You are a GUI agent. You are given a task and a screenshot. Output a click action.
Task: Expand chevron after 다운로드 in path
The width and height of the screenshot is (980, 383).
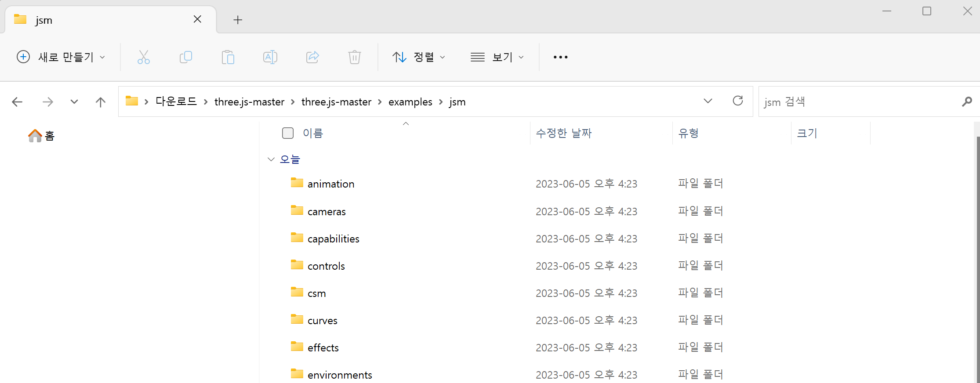click(x=205, y=102)
